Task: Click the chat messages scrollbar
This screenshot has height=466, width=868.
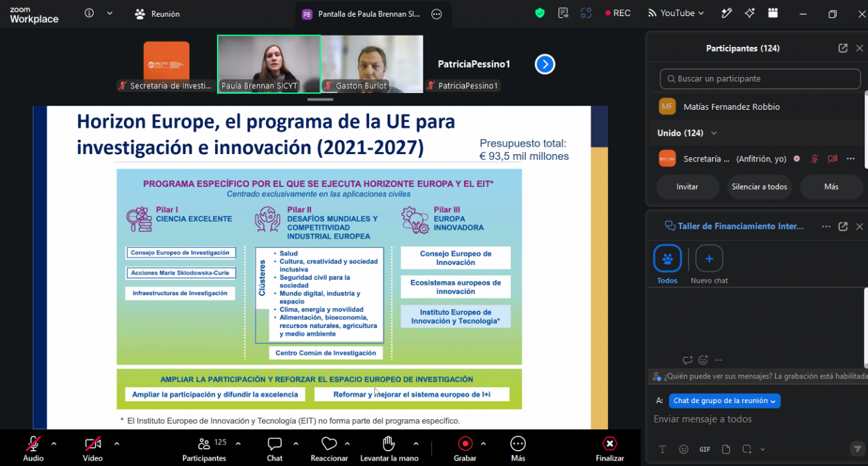Action: pos(865,327)
